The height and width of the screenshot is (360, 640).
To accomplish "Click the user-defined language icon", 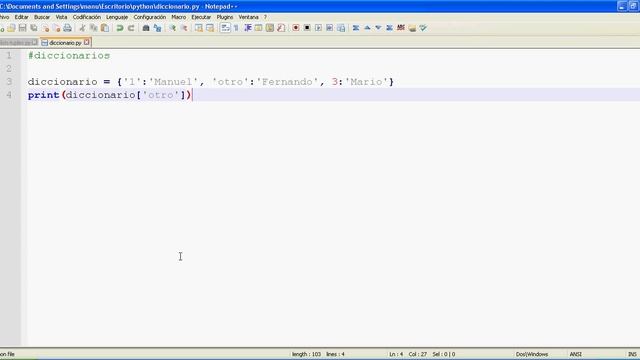I will coord(258,28).
